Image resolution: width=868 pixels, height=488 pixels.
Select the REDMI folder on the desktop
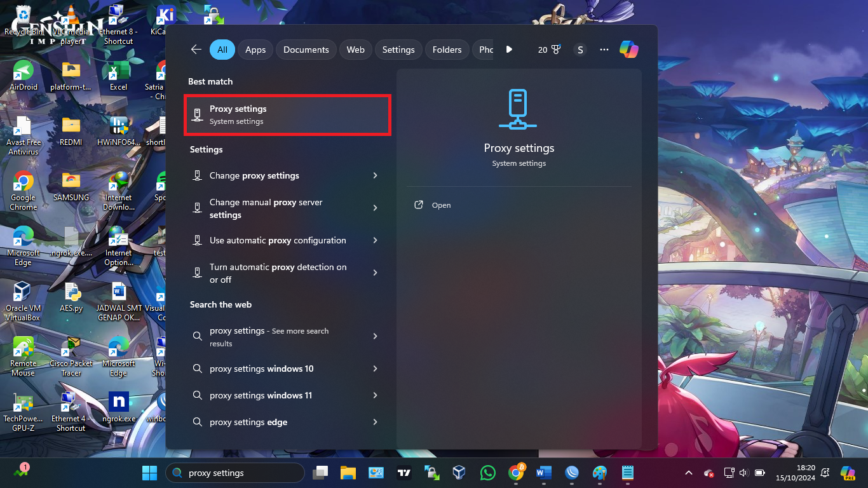[x=71, y=132]
